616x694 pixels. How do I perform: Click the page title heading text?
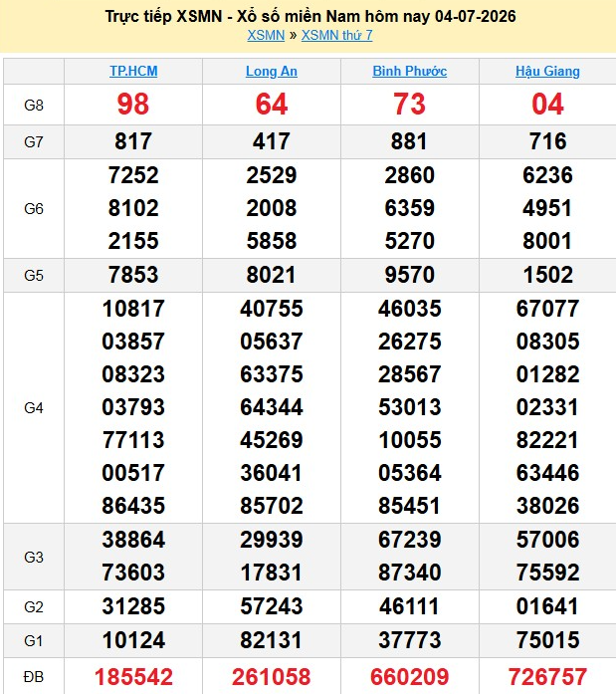[310, 16]
